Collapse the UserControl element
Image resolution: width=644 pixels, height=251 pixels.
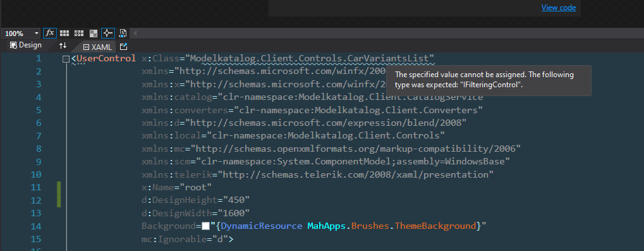tap(66, 59)
